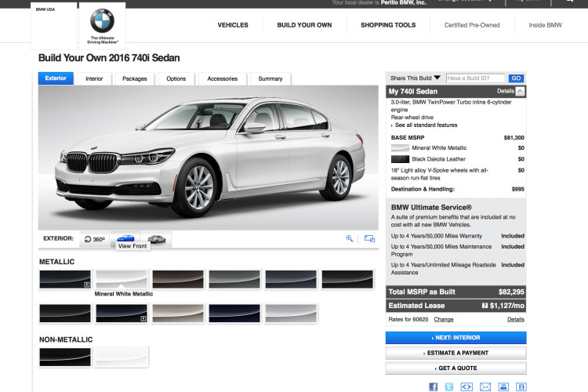This screenshot has height=392, width=588.
Task: Save the build with disk icon
Action: coord(521,387)
